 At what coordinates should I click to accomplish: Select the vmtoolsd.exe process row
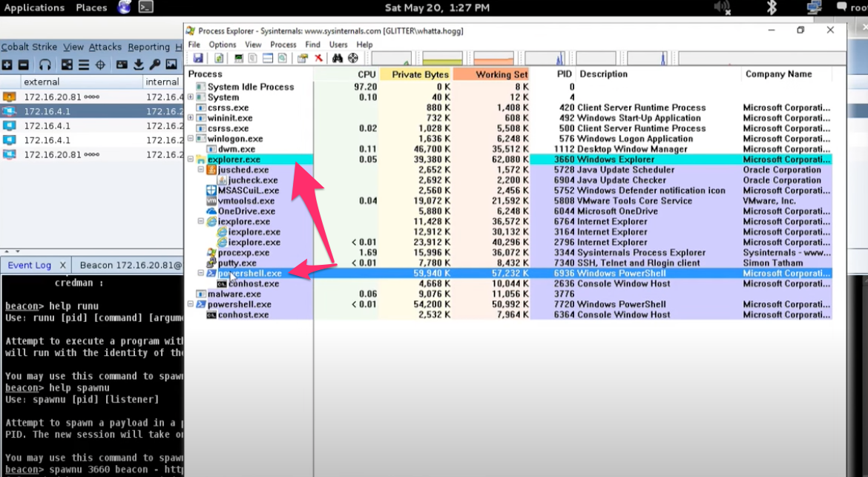[509, 201]
